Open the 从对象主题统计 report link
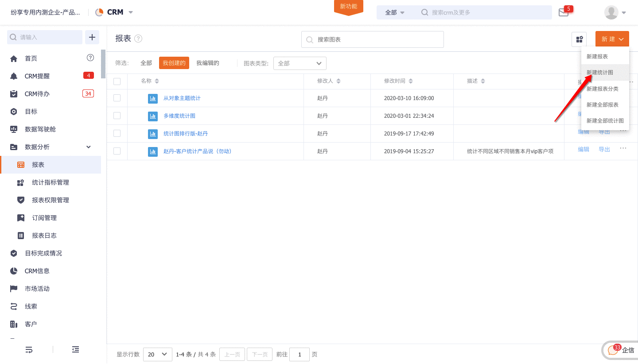The height and width of the screenshot is (364, 638). point(182,98)
